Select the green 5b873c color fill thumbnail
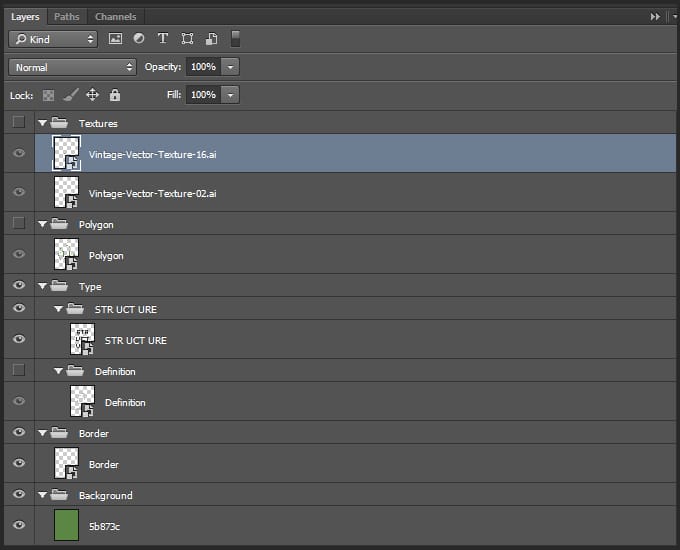This screenshot has height=550, width=680. point(66,525)
